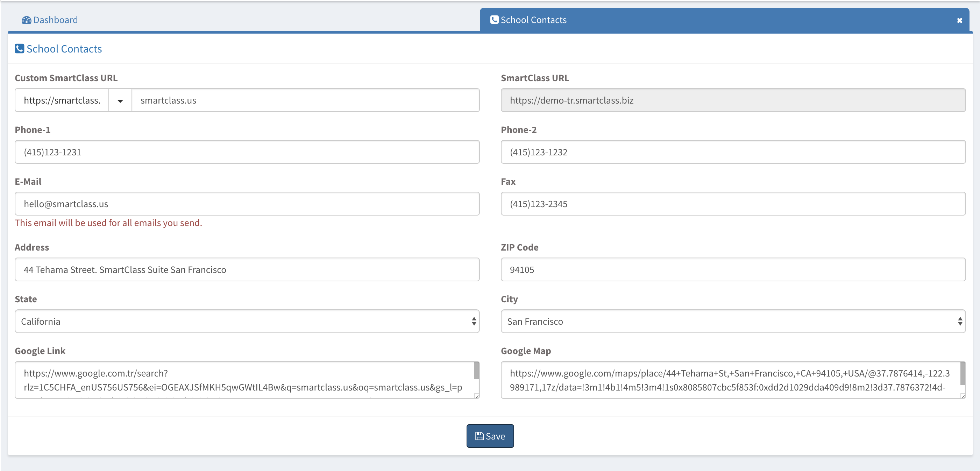
Task: Click the Google Map textarea scrollbar
Action: [963, 373]
